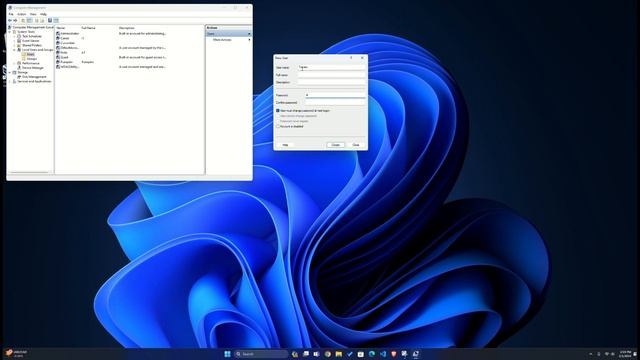Expand the Services and Applications node

pos(10,81)
